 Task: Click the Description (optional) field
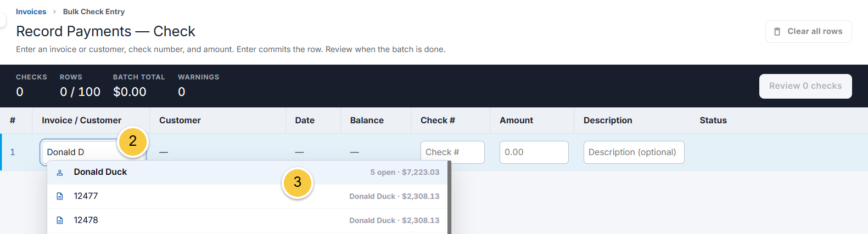pyautogui.click(x=634, y=152)
